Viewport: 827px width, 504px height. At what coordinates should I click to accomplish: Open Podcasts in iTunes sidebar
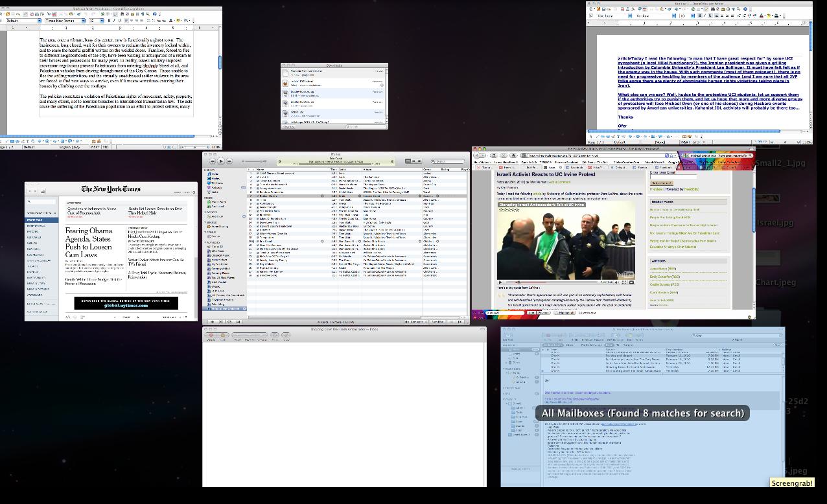click(218, 188)
